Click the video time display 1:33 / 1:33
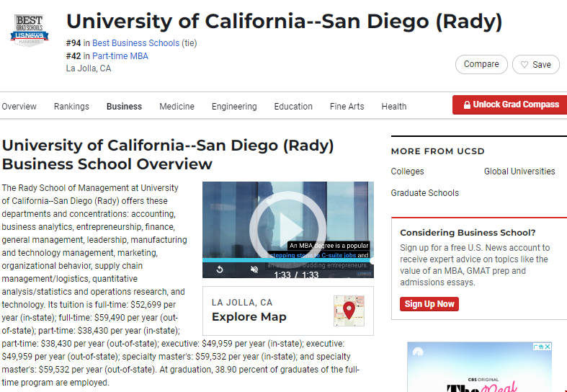The height and width of the screenshot is (392, 567). click(x=296, y=275)
